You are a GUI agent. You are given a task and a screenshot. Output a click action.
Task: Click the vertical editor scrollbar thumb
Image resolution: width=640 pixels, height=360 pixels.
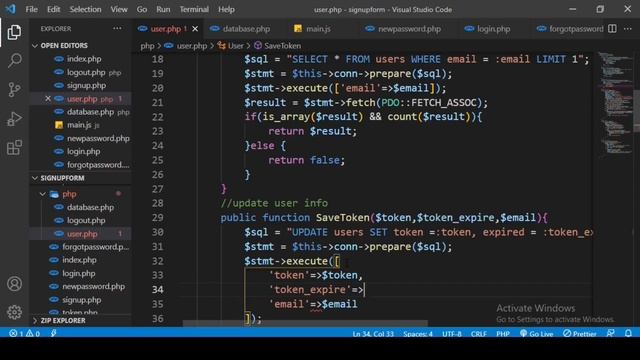click(636, 110)
